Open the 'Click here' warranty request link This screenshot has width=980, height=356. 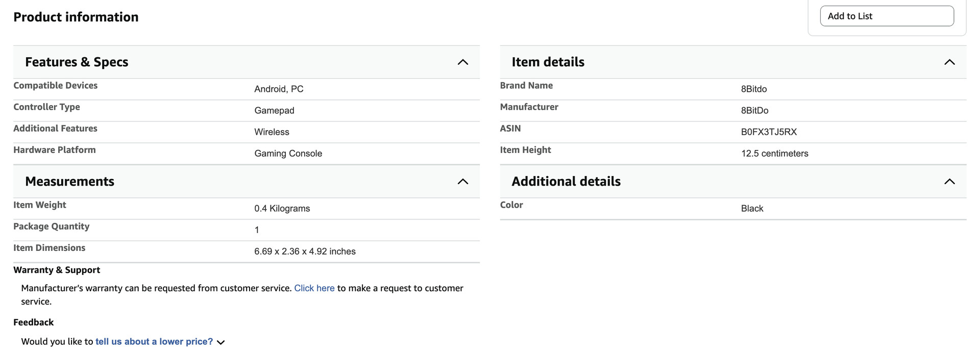pos(314,288)
